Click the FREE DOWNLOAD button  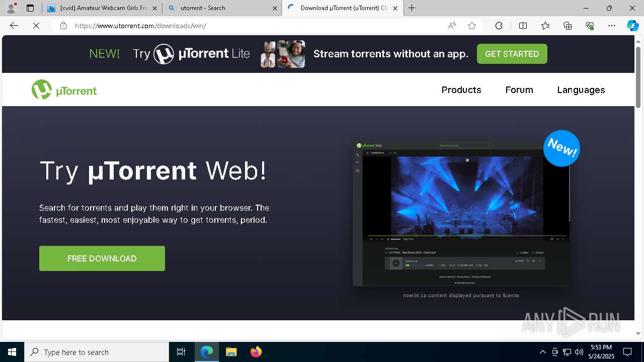coord(102,258)
